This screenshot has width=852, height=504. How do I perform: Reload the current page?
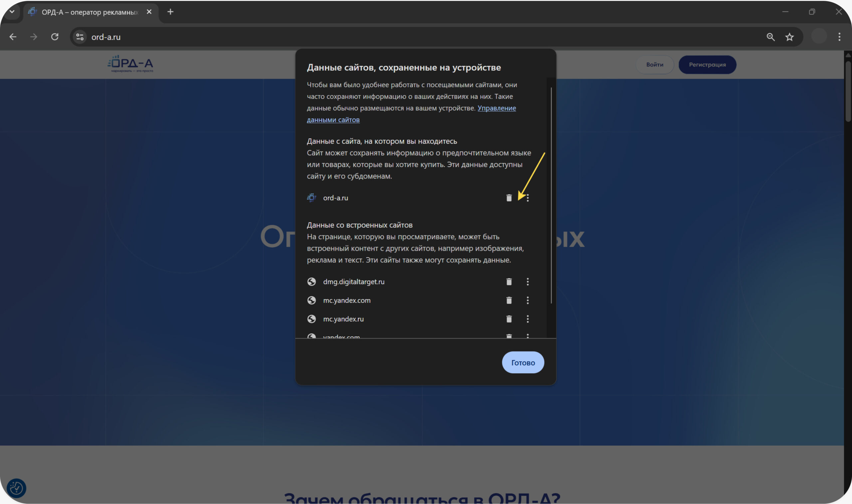(x=55, y=37)
